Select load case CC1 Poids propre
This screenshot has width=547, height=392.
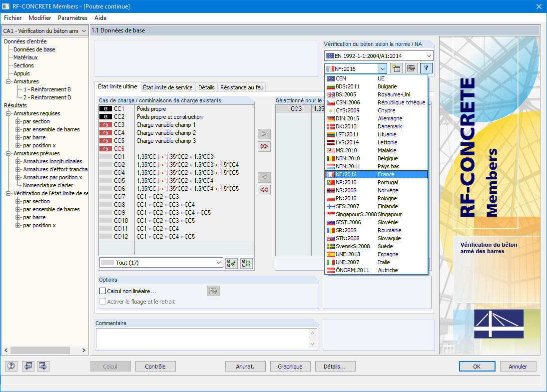click(x=176, y=109)
